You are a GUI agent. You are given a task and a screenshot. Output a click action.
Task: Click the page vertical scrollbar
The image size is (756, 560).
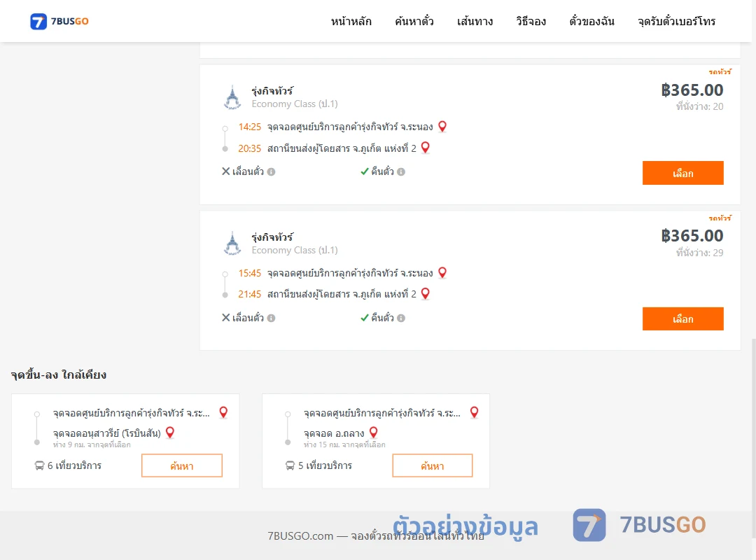point(754,438)
